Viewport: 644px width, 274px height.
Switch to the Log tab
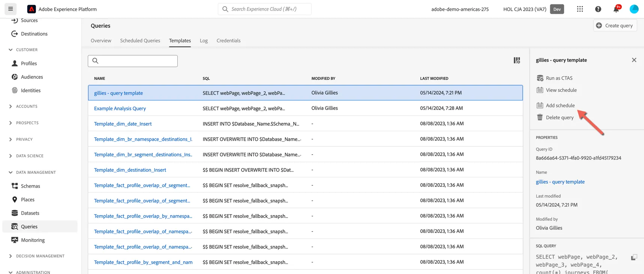pyautogui.click(x=204, y=41)
